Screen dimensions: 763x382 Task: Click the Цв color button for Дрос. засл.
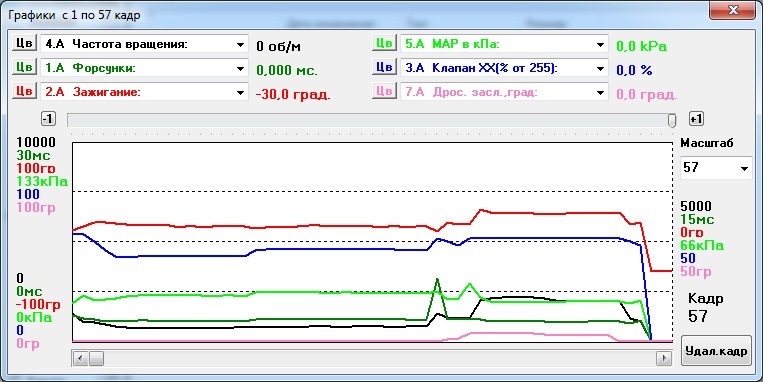pyautogui.click(x=384, y=91)
